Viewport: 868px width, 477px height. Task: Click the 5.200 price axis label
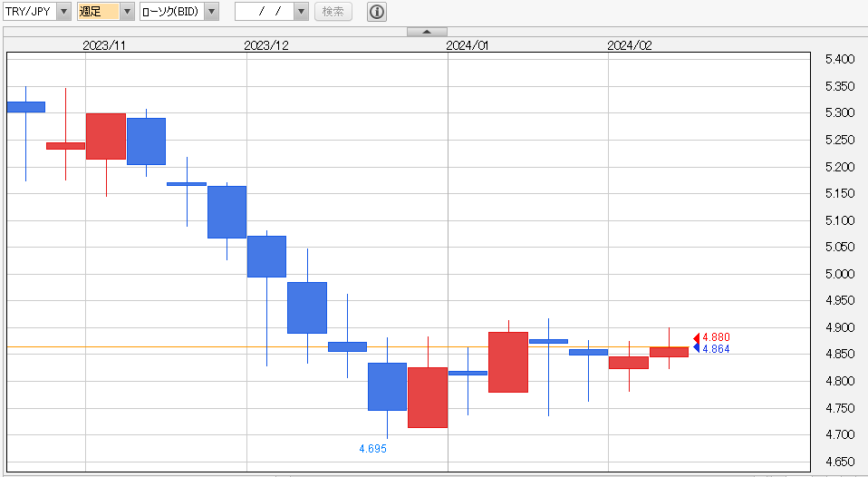(840, 167)
